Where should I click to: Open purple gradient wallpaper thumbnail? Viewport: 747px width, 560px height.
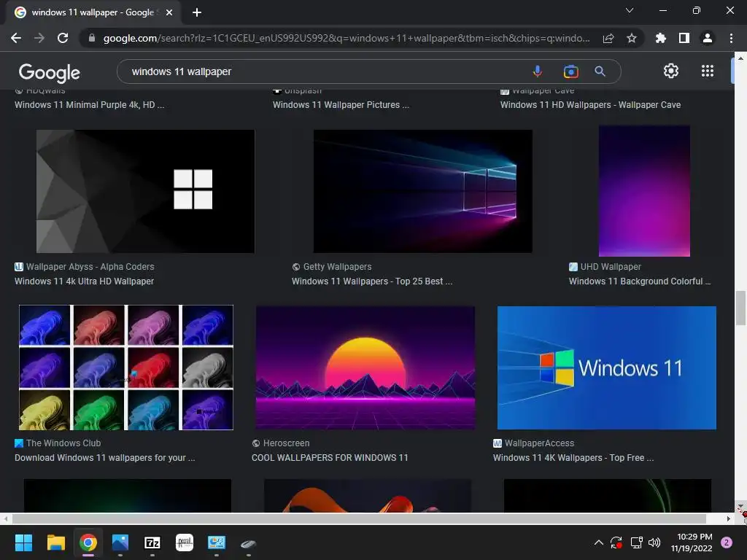[x=644, y=191]
